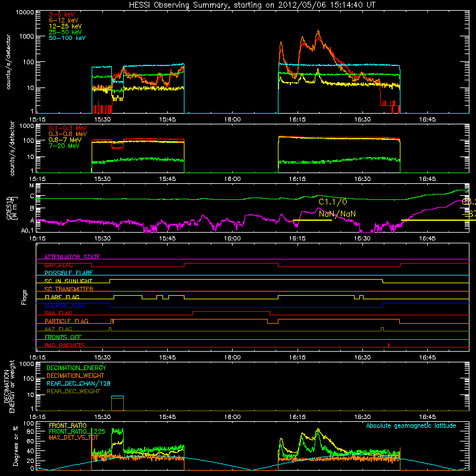Click the Absolute geomagnetic latitude label
Screen dimensions: 476x476
coord(411,425)
